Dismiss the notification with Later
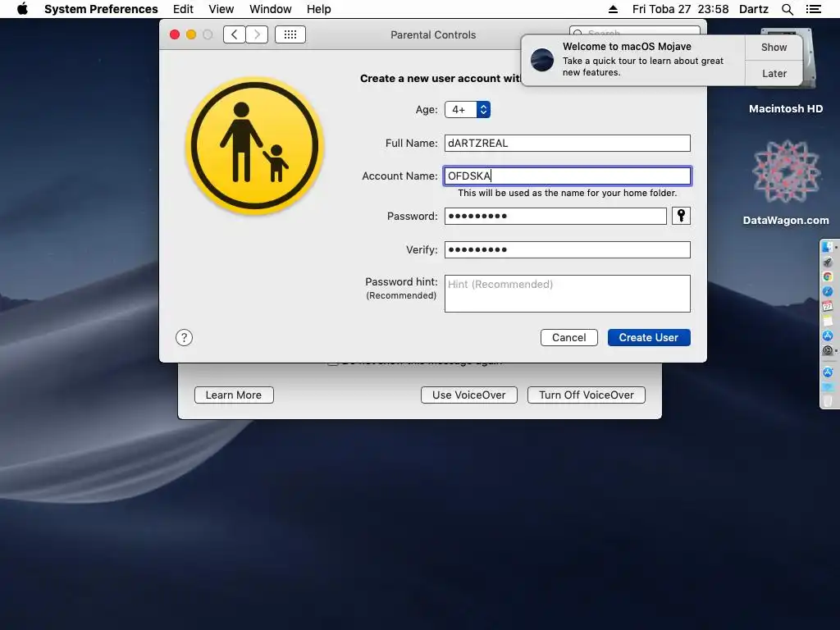Screen dimensions: 840x630 point(774,73)
